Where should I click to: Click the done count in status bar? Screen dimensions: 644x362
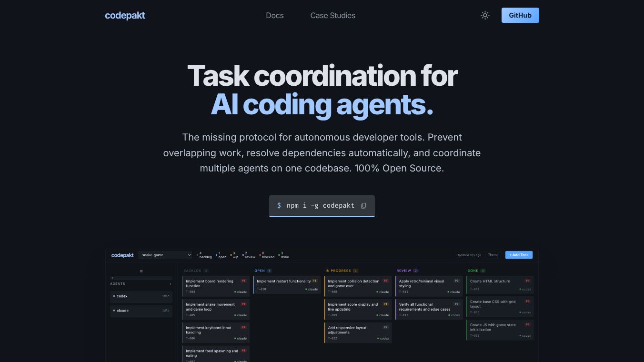(284, 255)
